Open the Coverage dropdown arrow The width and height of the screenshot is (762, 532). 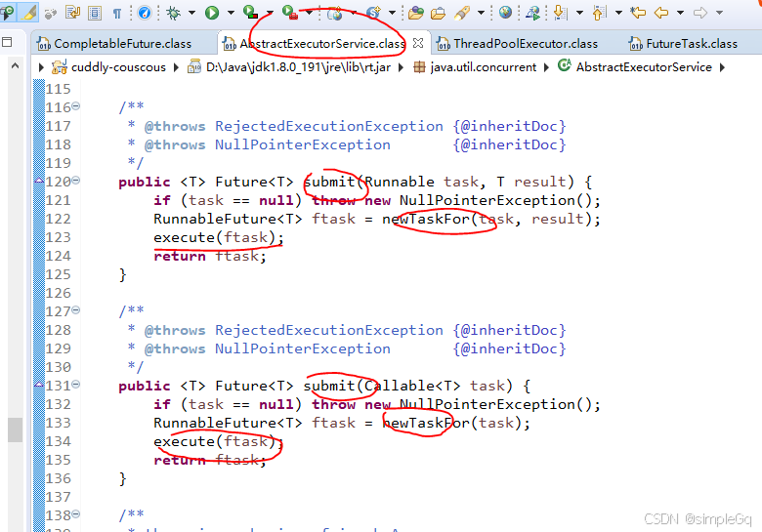[x=270, y=13]
